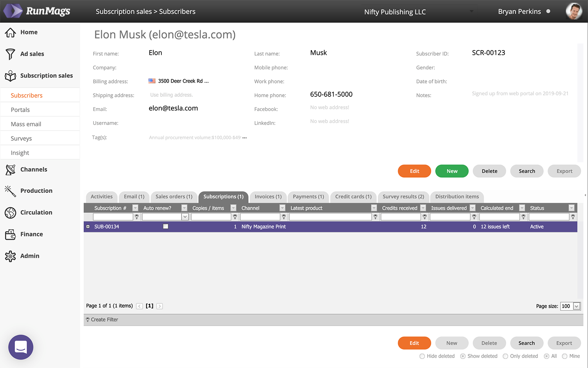Click the Production magic wand icon
The height and width of the screenshot is (368, 588).
(x=11, y=191)
